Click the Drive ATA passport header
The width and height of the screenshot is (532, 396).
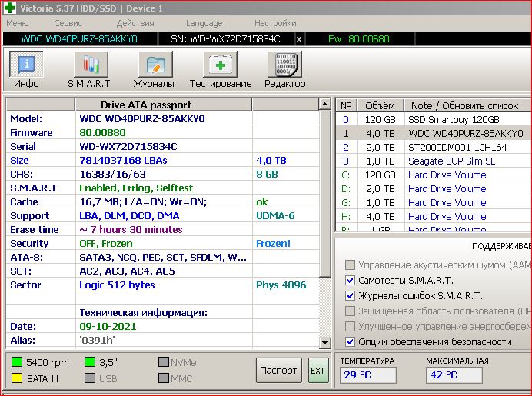(x=163, y=105)
